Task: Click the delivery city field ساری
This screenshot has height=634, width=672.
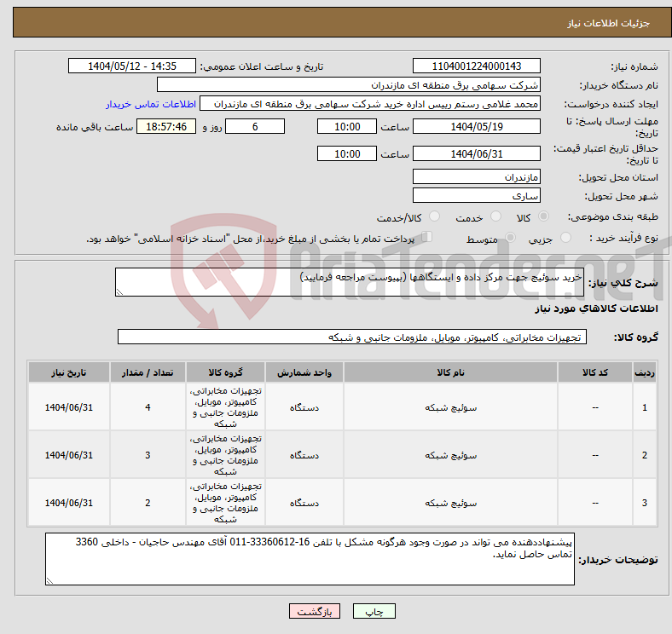Action: 476,196
